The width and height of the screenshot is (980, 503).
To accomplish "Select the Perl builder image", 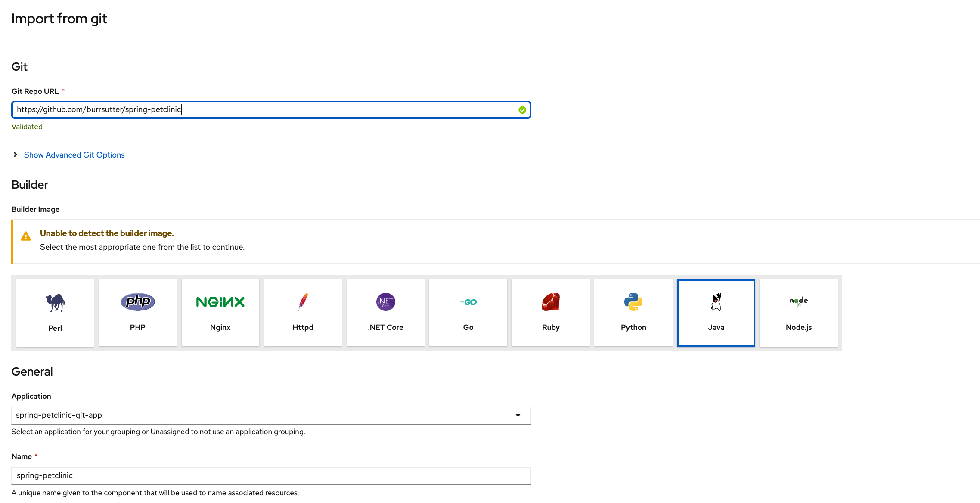I will (x=55, y=313).
